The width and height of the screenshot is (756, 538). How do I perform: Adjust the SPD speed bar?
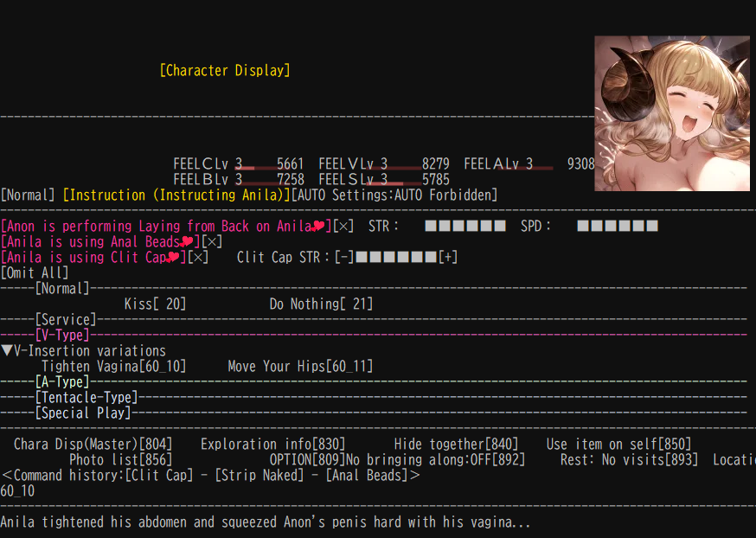(618, 226)
